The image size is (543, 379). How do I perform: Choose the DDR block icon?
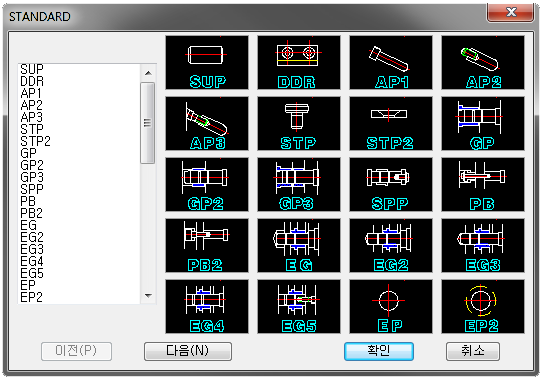299,62
